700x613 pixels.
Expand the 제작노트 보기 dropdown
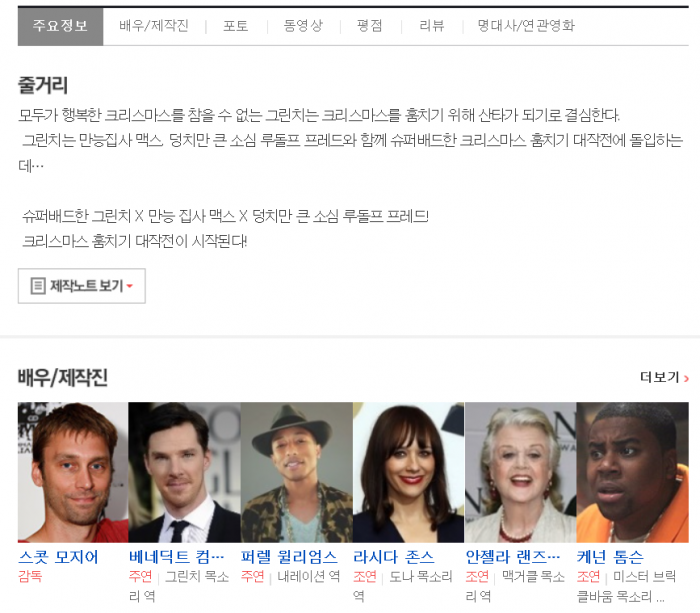coord(82,286)
